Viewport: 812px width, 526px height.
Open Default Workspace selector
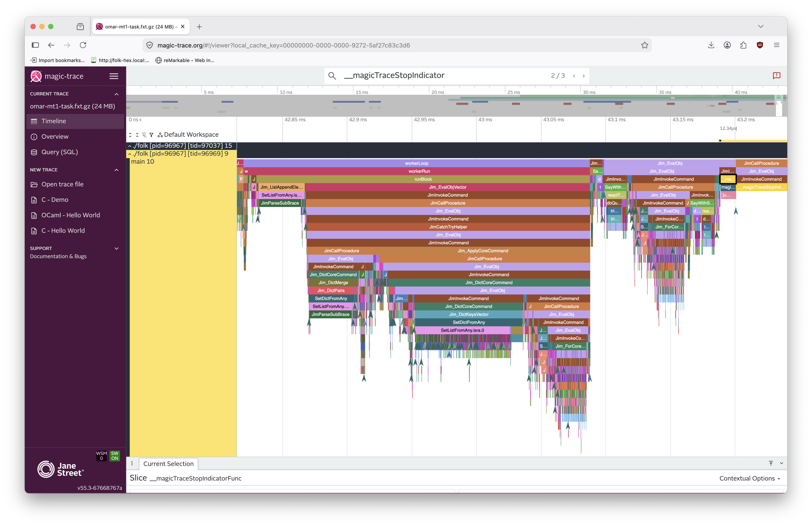(188, 135)
